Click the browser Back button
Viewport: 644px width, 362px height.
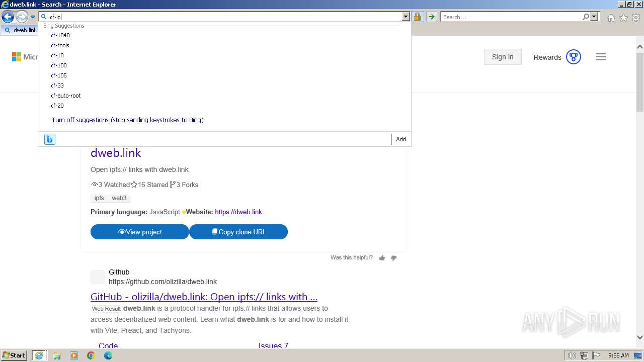pyautogui.click(x=8, y=17)
